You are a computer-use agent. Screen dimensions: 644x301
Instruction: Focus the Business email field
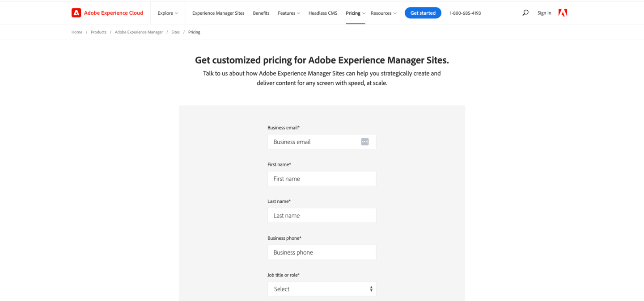tap(322, 142)
